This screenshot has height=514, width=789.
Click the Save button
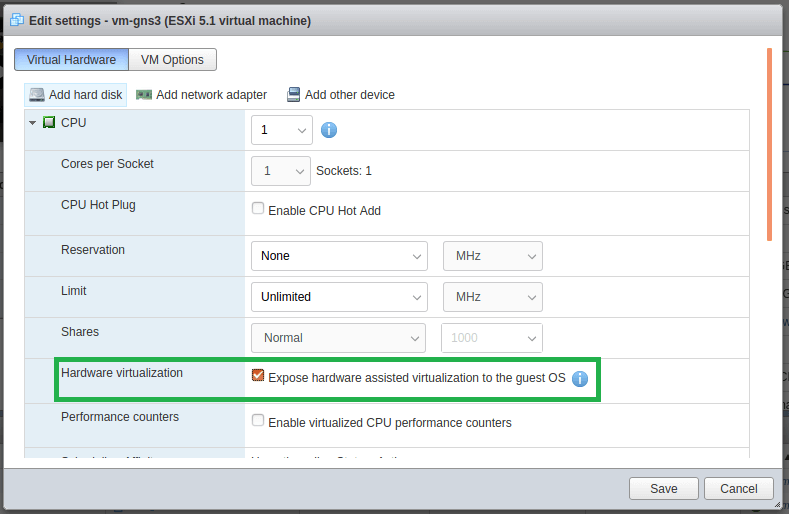coord(663,489)
